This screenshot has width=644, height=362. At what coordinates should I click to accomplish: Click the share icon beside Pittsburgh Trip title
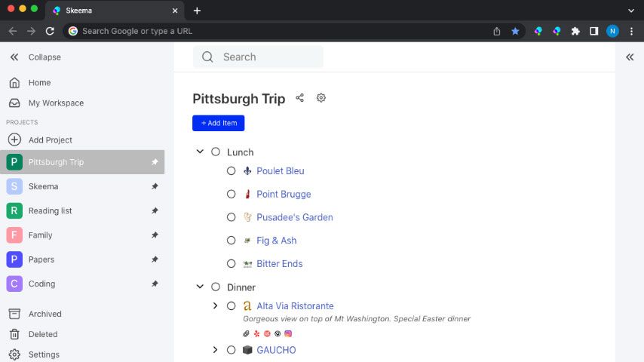coord(300,98)
